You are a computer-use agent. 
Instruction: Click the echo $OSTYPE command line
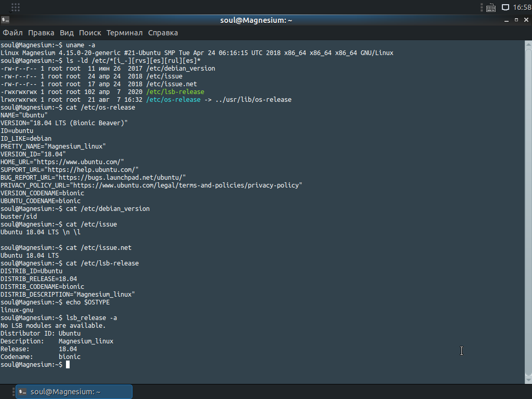pyautogui.click(x=55, y=302)
